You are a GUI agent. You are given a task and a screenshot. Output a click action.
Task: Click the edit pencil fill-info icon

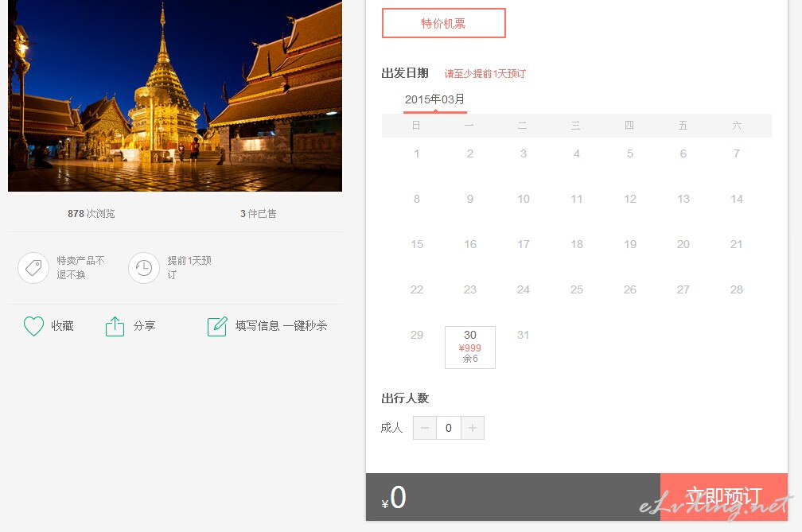(217, 326)
